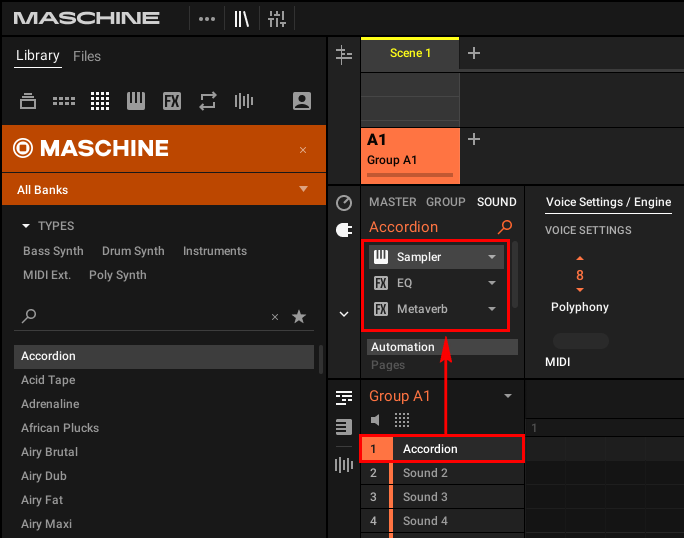Open the Voice Settings / Engine page
Screen dimensions: 684x538
coord(608,202)
